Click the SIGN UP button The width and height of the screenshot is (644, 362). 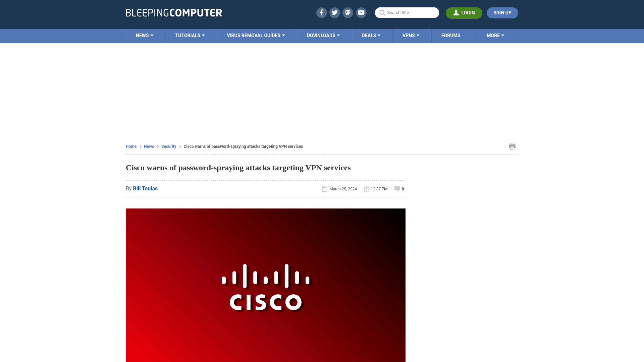[x=502, y=12]
